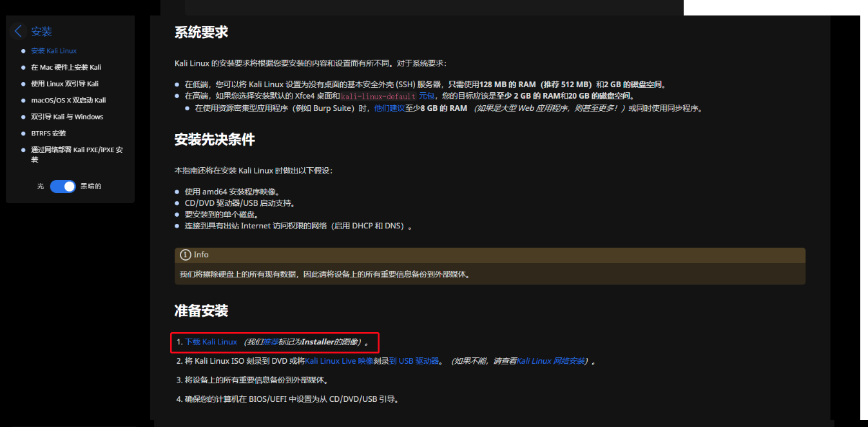Click the 光 label beside the theme switch
Screen dimensions: 868x427
click(41, 186)
